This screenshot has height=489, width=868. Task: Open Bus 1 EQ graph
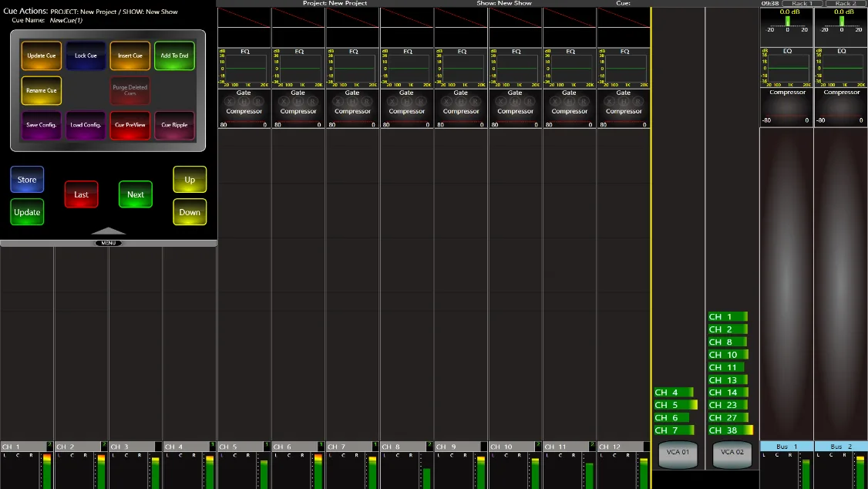click(x=786, y=67)
